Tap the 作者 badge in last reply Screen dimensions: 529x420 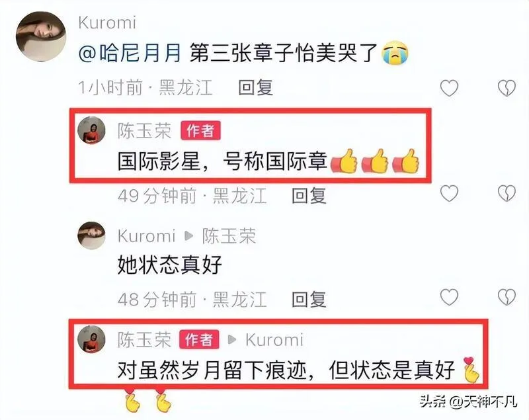[200, 339]
